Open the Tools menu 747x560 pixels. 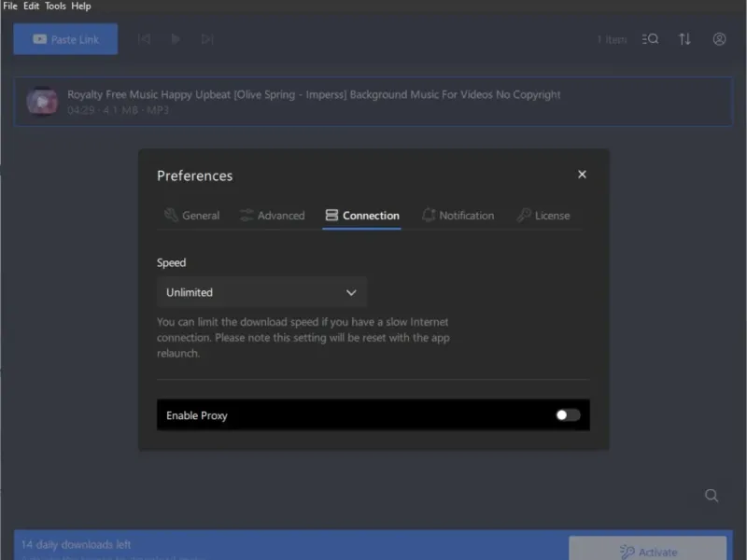pos(55,7)
